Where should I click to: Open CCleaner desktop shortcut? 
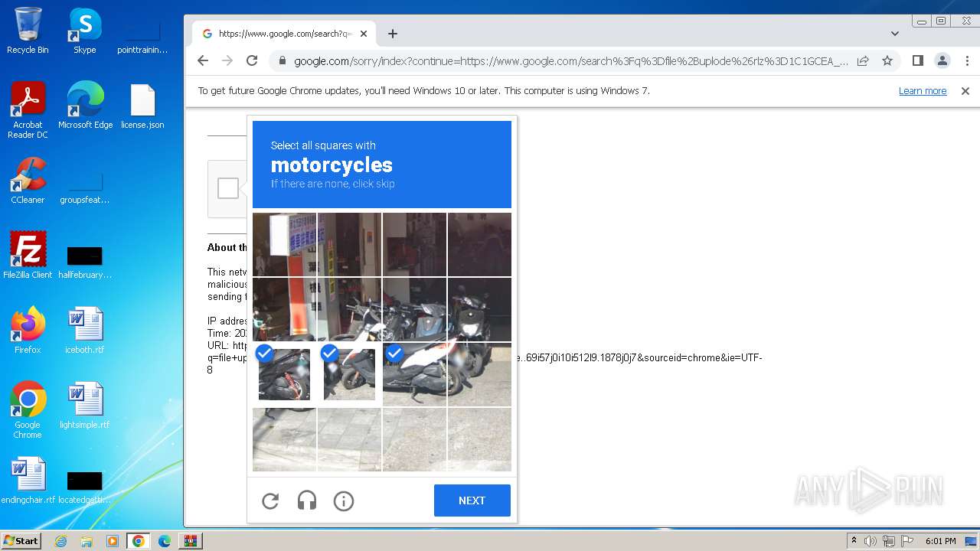click(x=28, y=181)
